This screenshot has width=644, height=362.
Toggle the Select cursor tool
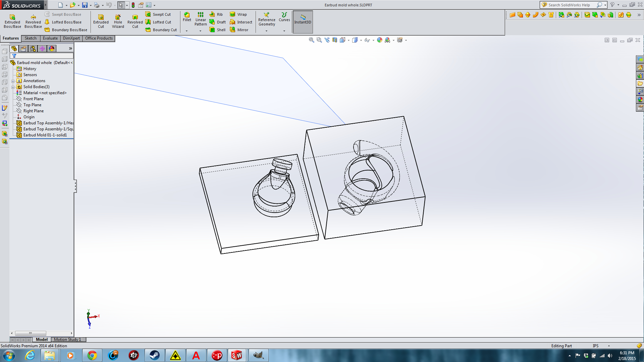point(121,5)
